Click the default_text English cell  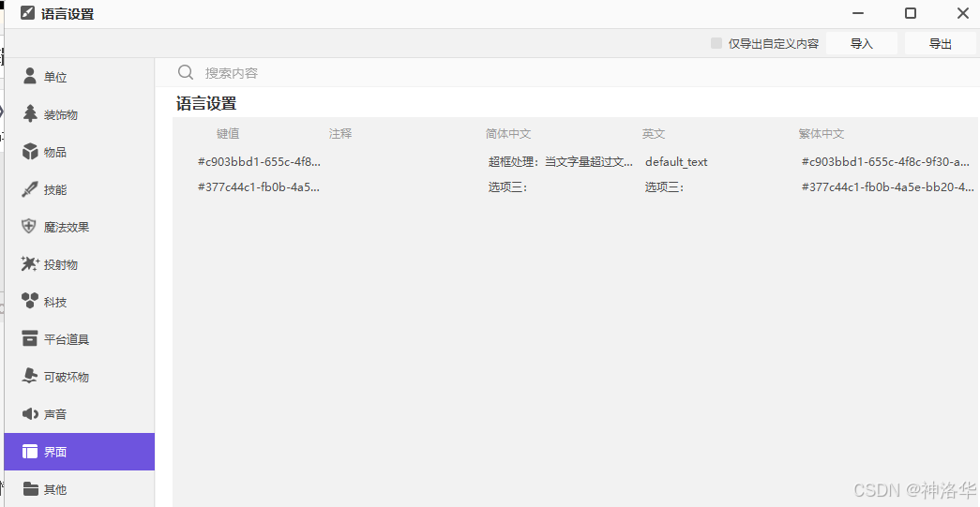[676, 162]
